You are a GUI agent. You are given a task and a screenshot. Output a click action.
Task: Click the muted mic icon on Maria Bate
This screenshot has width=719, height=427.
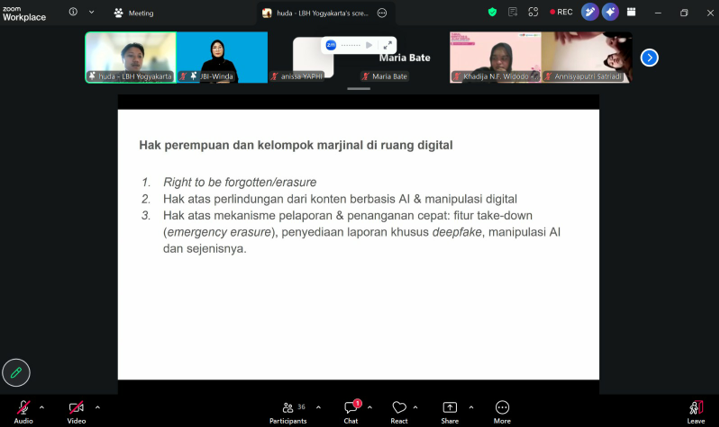[365, 76]
